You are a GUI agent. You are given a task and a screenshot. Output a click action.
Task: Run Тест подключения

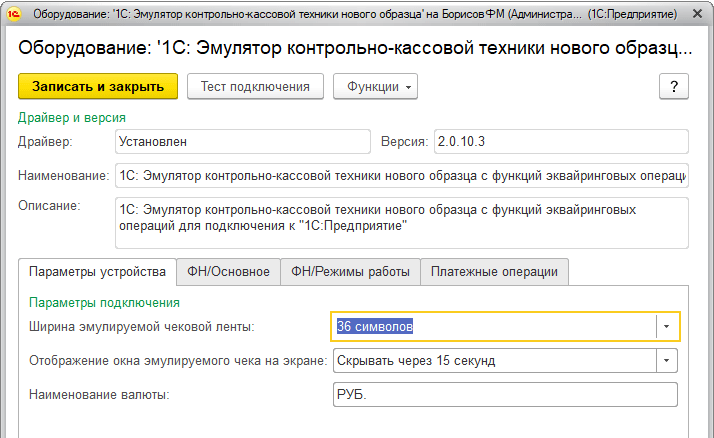(x=255, y=87)
